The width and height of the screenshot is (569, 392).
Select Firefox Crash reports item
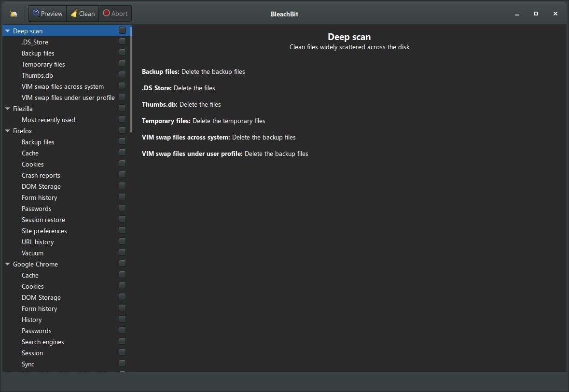[41, 175]
